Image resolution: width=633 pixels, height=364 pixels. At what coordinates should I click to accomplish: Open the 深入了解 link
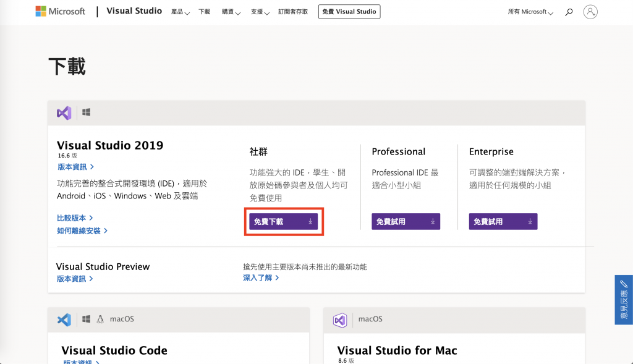[x=261, y=277]
